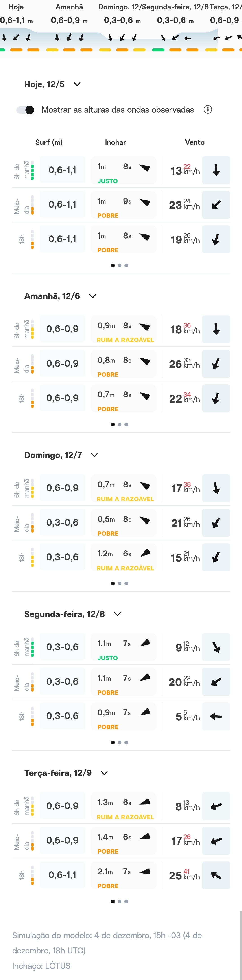Click wind arrow for Terça-feira 18h row
The width and height of the screenshot is (242, 980).
click(216, 875)
